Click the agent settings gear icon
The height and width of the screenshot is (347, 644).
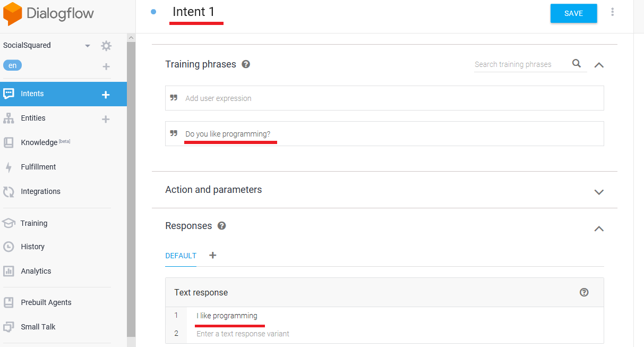click(x=106, y=46)
